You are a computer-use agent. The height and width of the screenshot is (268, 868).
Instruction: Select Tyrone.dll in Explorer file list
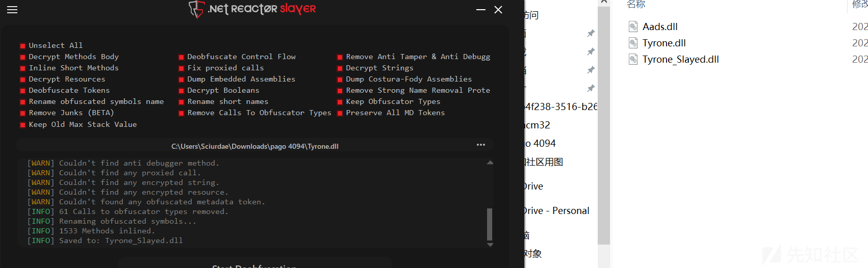click(664, 43)
